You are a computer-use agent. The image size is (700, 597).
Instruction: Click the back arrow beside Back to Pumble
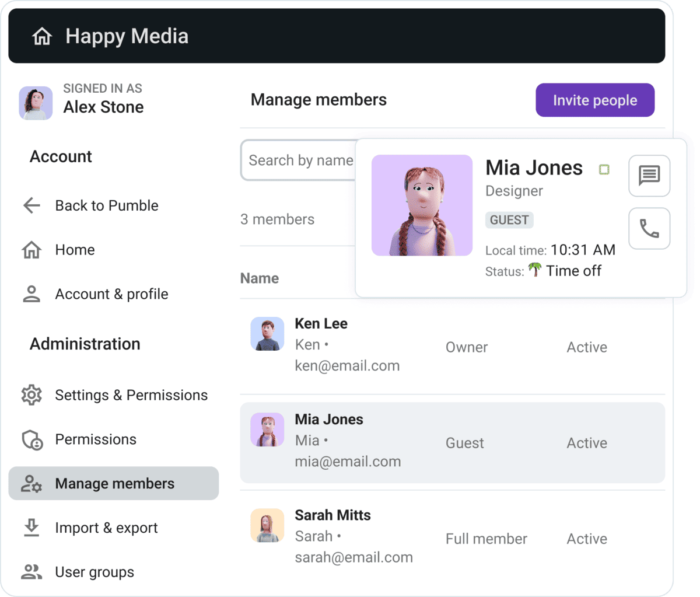[x=32, y=205]
